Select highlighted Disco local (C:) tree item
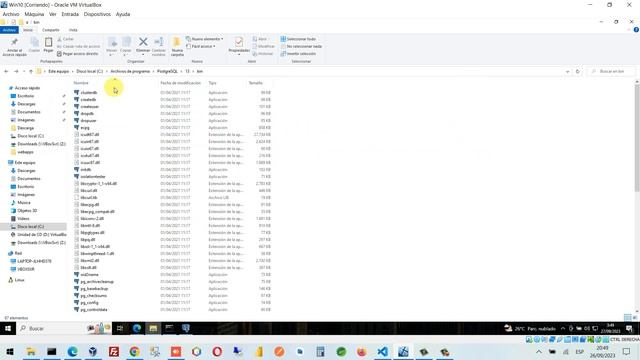Image resolution: width=640 pixels, height=360 pixels. 30,227
